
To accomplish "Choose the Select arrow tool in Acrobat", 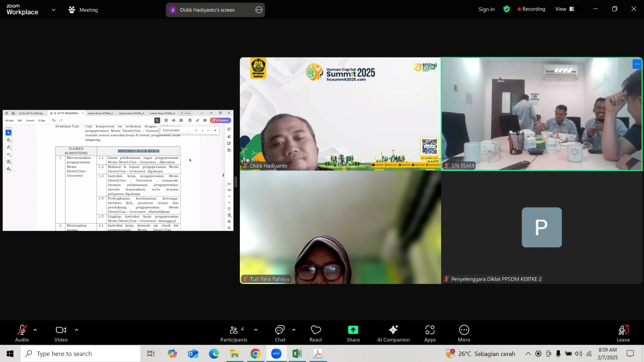I will pos(8,132).
